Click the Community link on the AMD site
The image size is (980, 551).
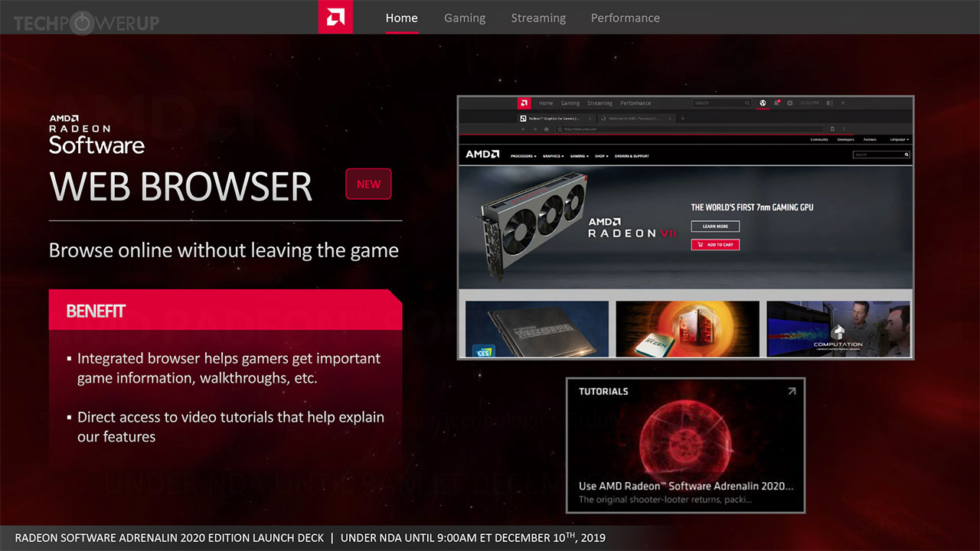(819, 139)
